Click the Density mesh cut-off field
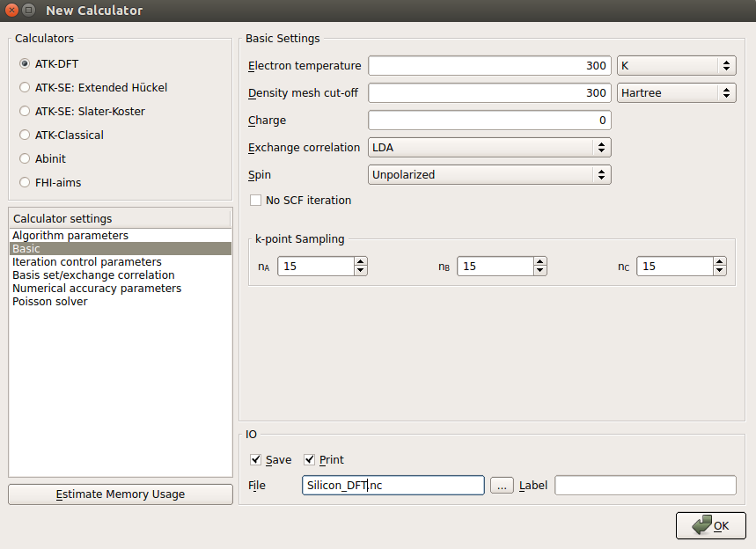The height and width of the screenshot is (549, 756). 489,93
